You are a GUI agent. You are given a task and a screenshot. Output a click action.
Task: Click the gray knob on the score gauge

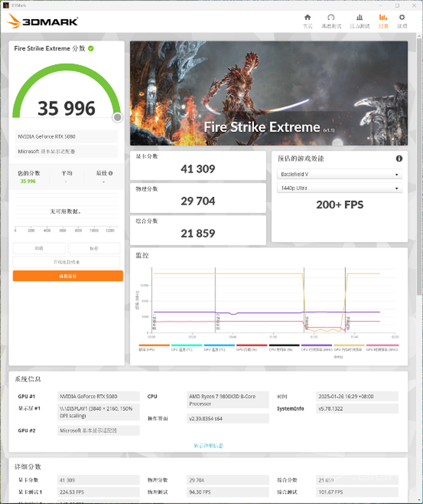coord(118,118)
